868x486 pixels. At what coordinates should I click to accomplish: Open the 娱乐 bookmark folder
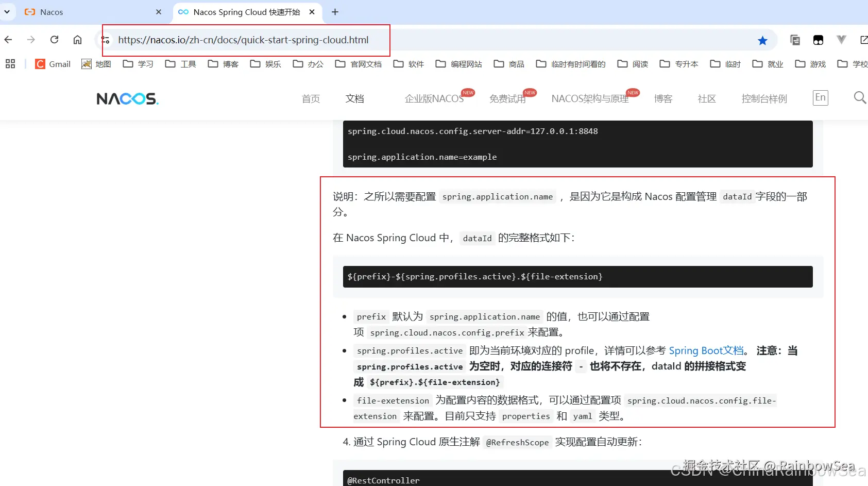(x=265, y=64)
